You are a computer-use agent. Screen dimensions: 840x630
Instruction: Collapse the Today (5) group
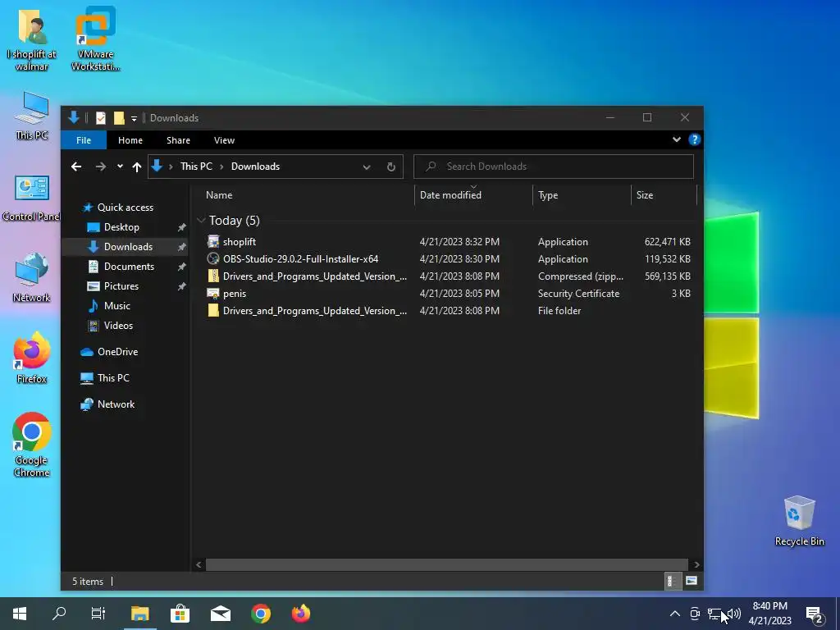(x=202, y=220)
